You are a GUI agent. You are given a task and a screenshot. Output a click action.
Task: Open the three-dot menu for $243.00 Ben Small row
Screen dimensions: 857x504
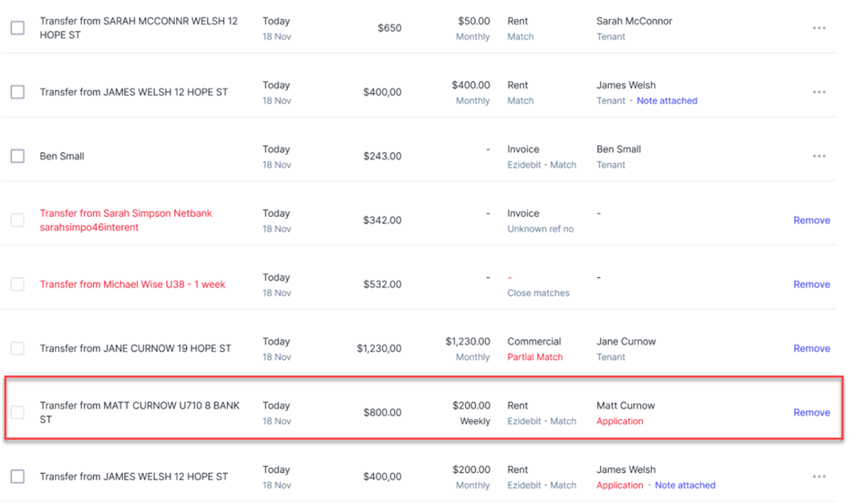pyautogui.click(x=819, y=156)
